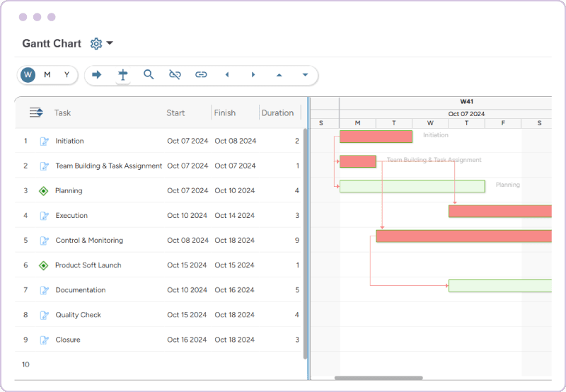This screenshot has width=566, height=392.
Task: Select the Closure task name
Action: point(68,340)
